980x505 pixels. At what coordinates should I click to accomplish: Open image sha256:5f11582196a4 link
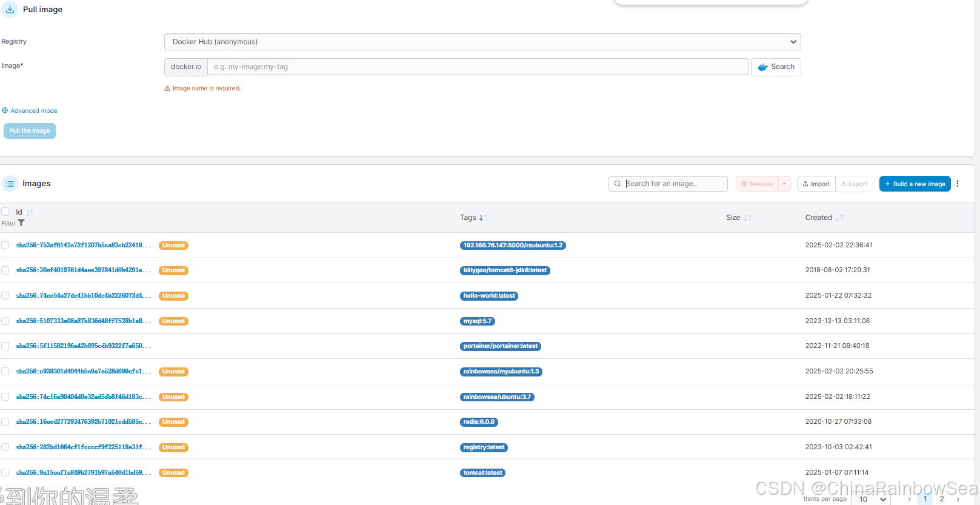pos(84,346)
